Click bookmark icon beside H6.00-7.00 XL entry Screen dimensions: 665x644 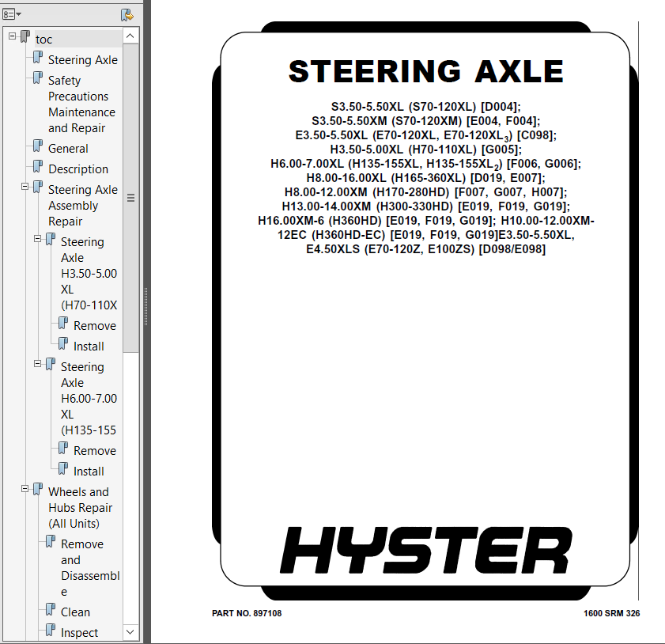(x=51, y=364)
